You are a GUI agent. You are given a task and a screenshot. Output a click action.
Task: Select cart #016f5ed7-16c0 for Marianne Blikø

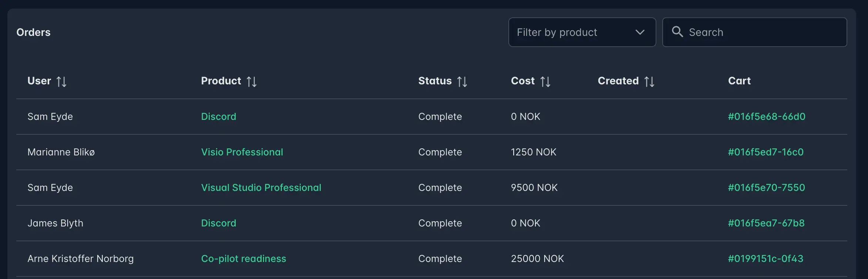[x=766, y=152]
